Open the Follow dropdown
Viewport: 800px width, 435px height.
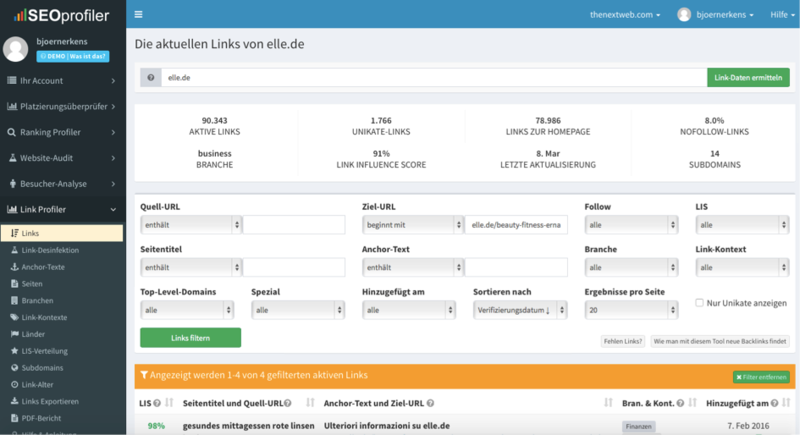click(x=631, y=225)
